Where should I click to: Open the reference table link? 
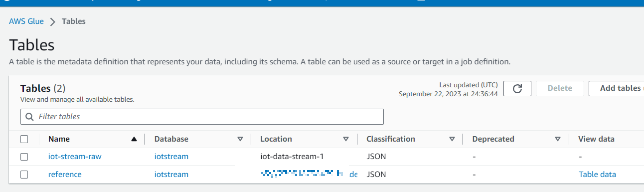(65, 175)
